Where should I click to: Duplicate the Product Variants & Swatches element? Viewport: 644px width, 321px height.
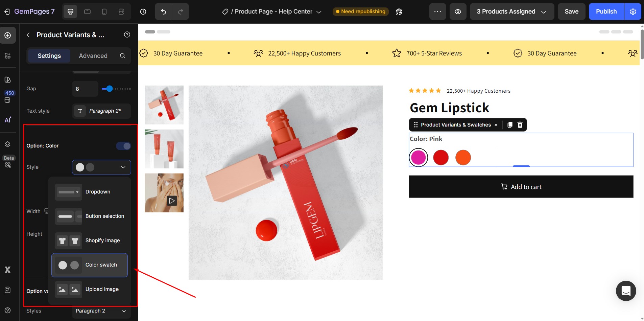pos(510,125)
